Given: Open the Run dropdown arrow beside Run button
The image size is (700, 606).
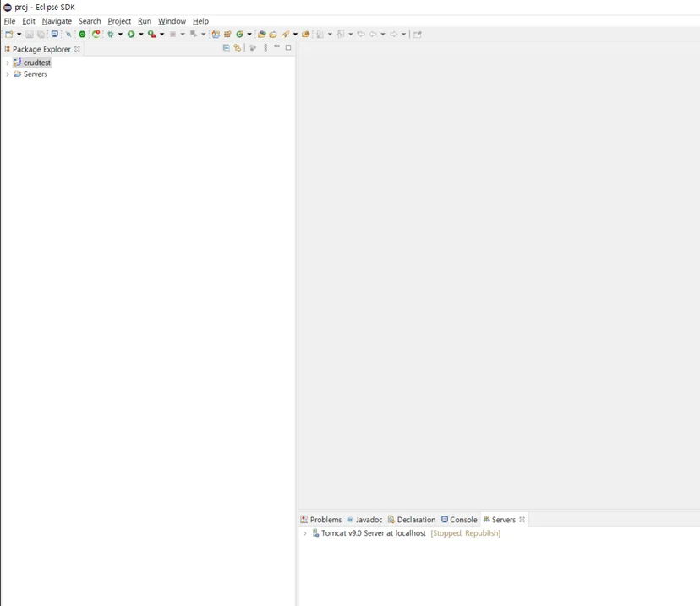Looking at the screenshot, I should (141, 35).
